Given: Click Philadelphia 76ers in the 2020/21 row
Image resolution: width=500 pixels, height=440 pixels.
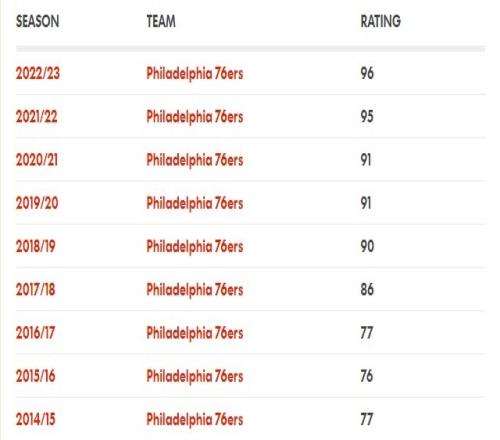Looking at the screenshot, I should 195,160.
